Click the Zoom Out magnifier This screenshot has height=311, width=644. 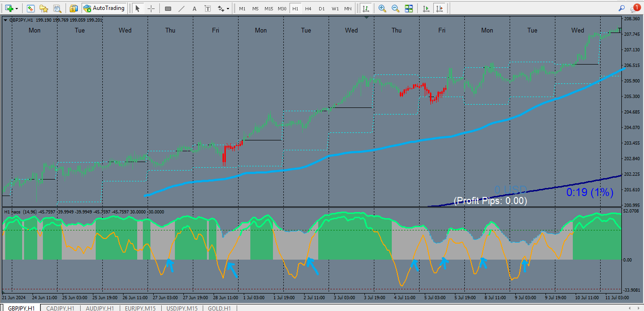(396, 8)
